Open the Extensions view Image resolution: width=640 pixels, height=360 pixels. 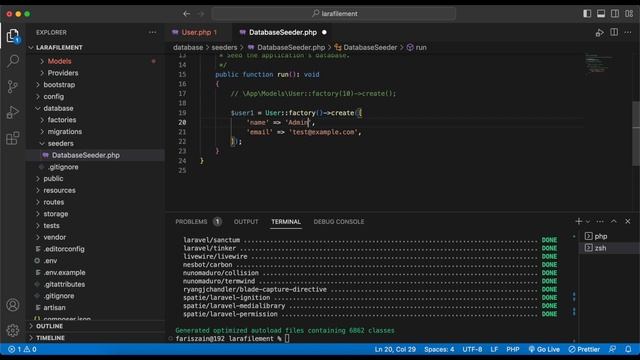(13, 138)
